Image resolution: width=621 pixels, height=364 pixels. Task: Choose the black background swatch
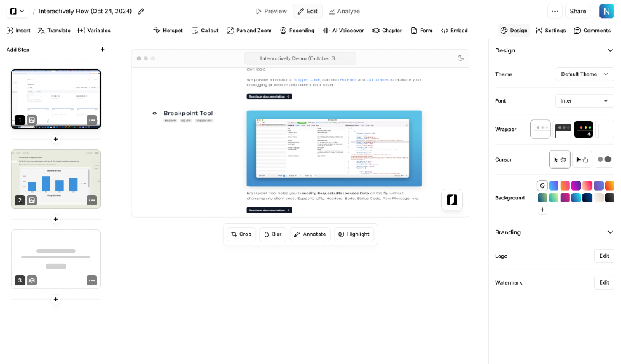pyautogui.click(x=609, y=197)
